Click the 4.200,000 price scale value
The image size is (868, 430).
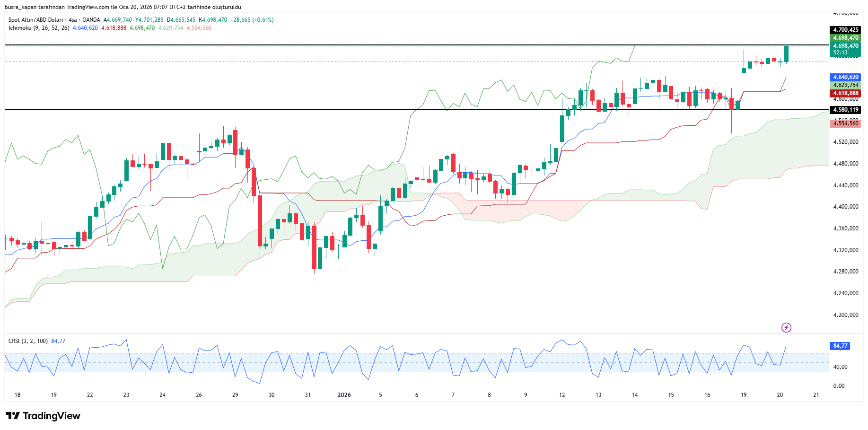coord(845,315)
